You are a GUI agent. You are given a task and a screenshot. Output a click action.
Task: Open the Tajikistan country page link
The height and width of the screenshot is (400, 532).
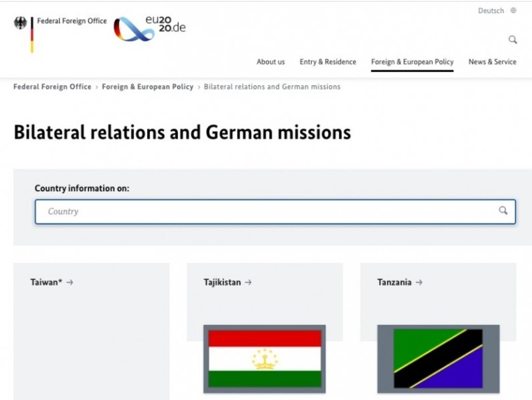tap(222, 282)
